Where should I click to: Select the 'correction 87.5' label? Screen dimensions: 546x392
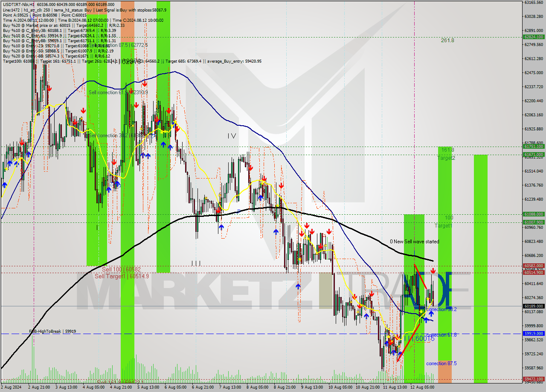coord(441,363)
